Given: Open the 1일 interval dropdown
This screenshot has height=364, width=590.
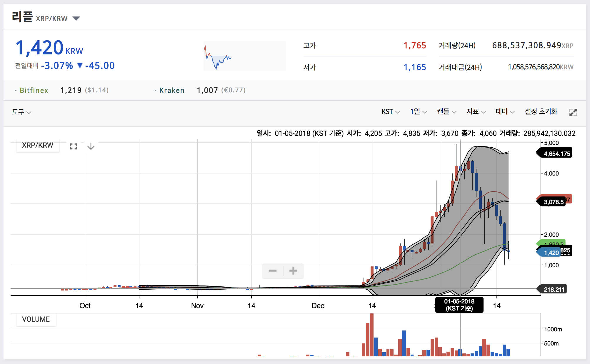Looking at the screenshot, I should pyautogui.click(x=418, y=112).
